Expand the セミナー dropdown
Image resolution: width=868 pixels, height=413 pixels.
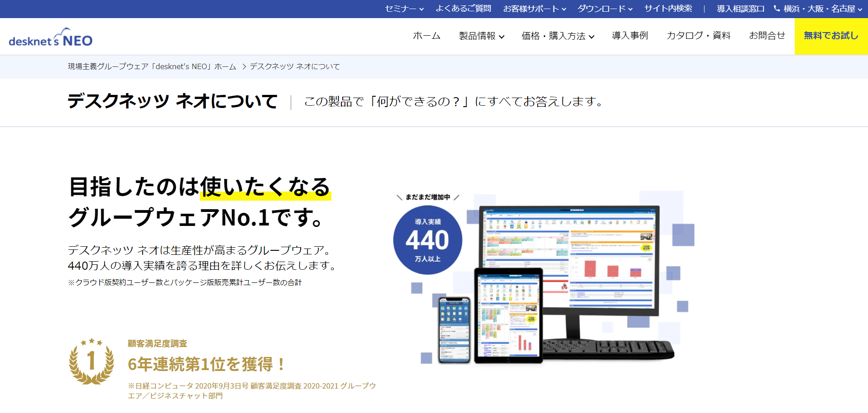405,9
